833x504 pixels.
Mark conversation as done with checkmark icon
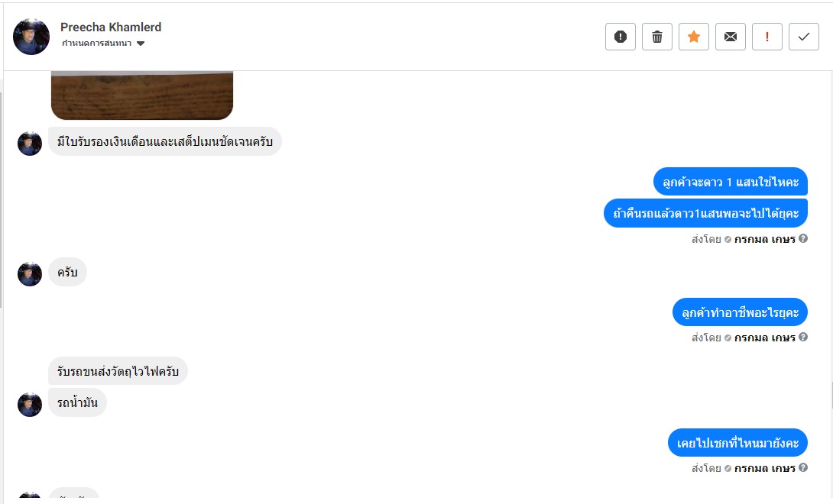tap(804, 37)
